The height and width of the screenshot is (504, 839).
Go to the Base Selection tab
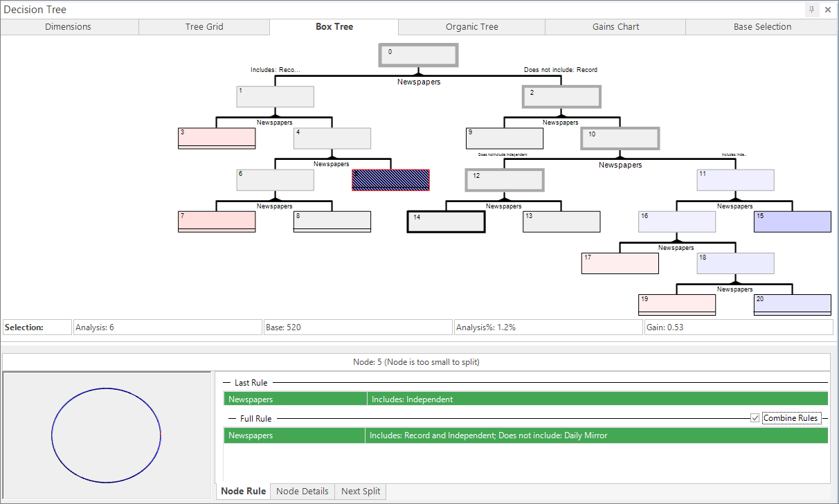[x=762, y=27]
